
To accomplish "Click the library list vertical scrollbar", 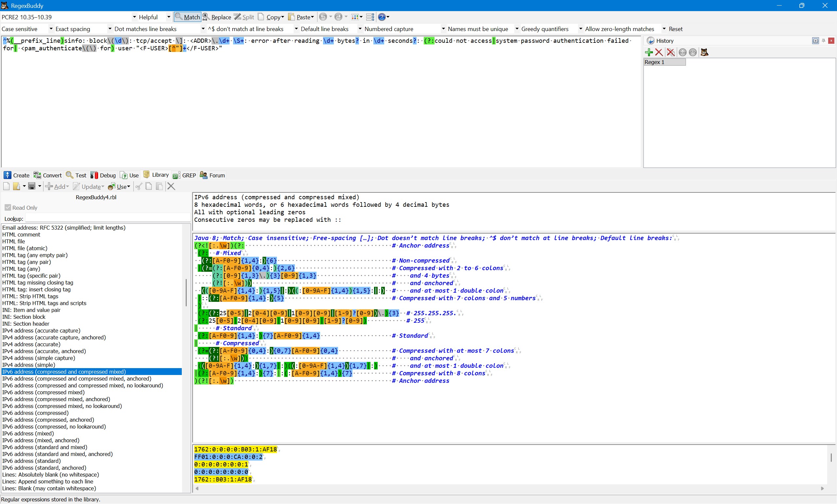I will [x=186, y=292].
